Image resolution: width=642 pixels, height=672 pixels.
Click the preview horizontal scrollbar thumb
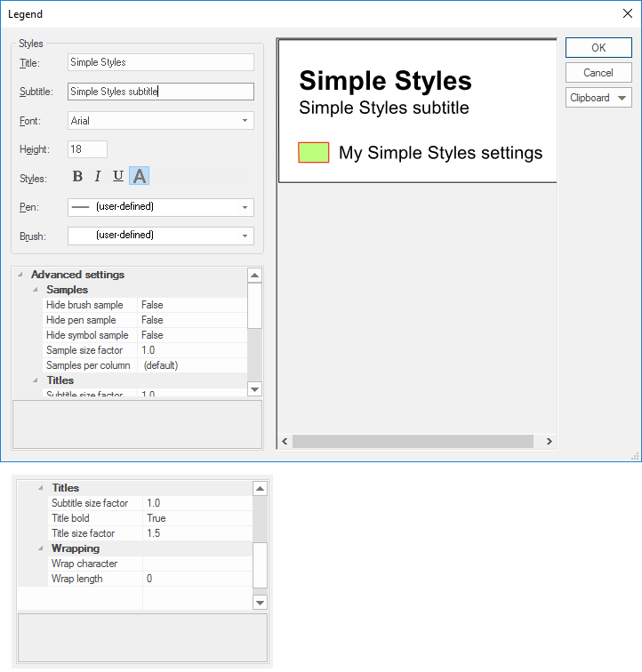[413, 441]
